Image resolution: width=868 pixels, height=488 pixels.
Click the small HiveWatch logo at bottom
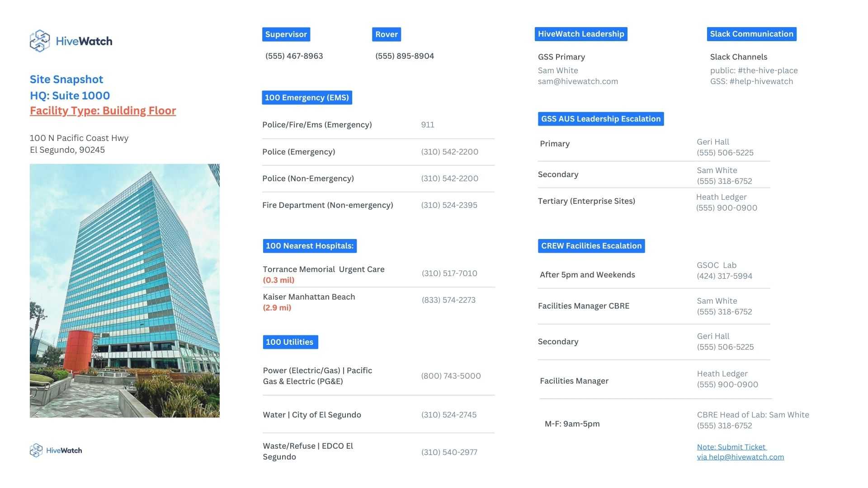click(56, 450)
